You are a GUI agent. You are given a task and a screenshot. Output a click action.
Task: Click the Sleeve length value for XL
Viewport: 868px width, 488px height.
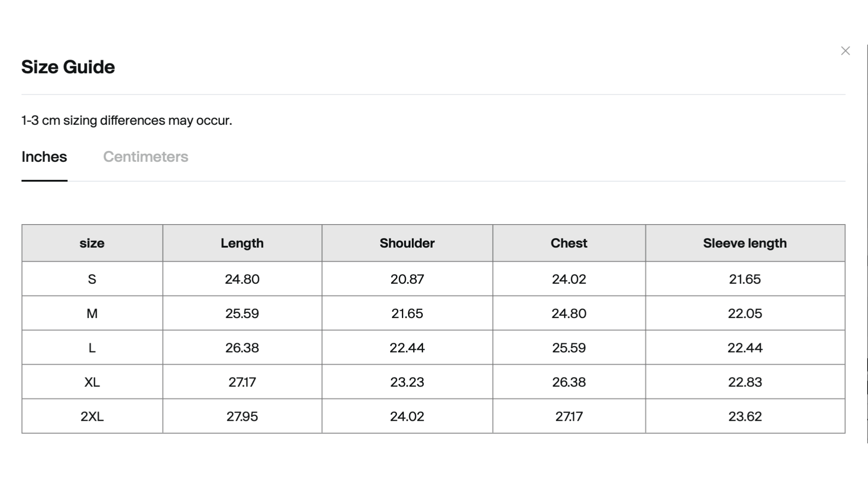click(745, 382)
